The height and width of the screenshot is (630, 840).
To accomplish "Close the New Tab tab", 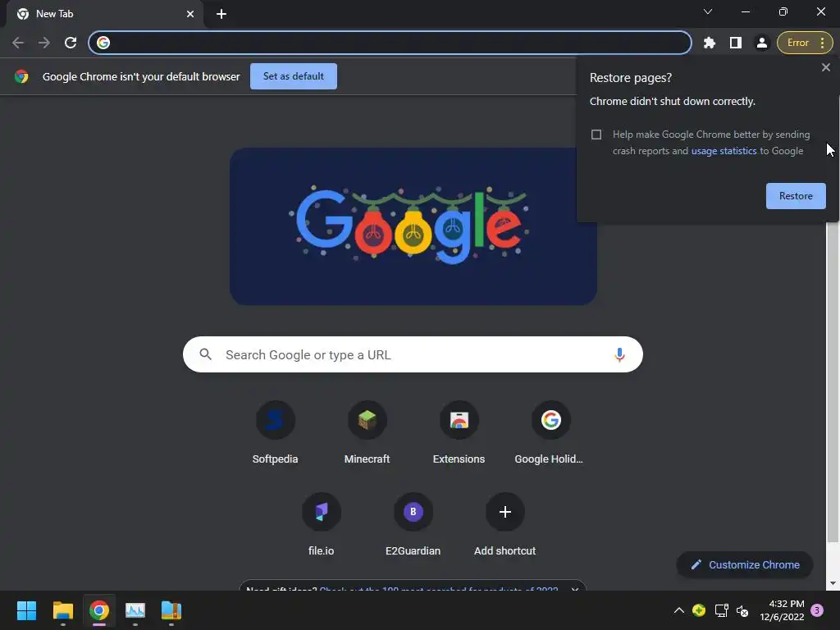I will pyautogui.click(x=190, y=14).
